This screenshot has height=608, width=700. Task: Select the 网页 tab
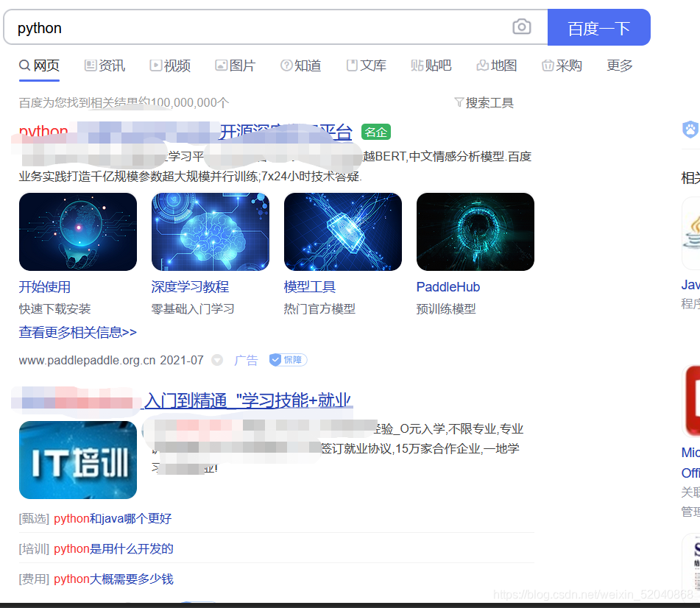point(39,66)
